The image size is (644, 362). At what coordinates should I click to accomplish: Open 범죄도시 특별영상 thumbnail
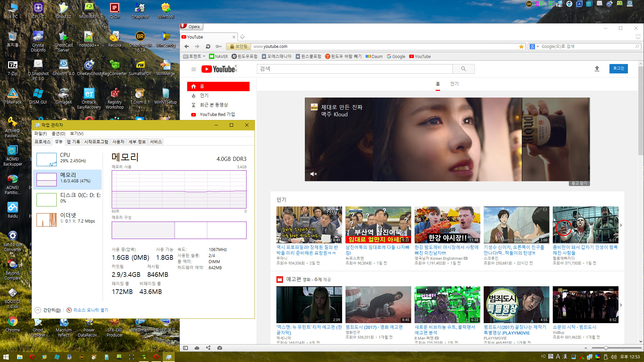pyautogui.click(x=516, y=304)
